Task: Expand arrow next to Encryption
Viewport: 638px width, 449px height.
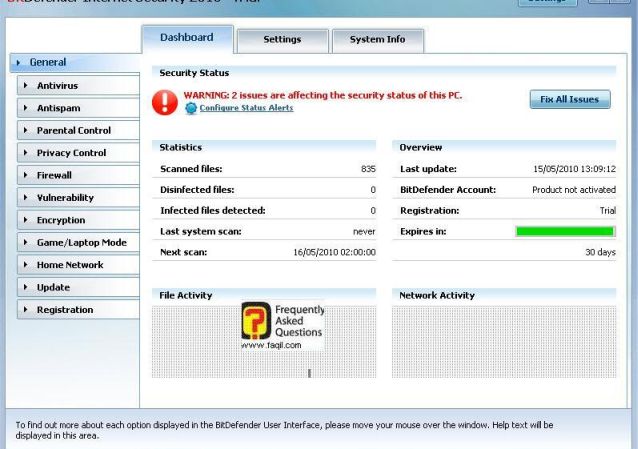Action: [x=26, y=219]
